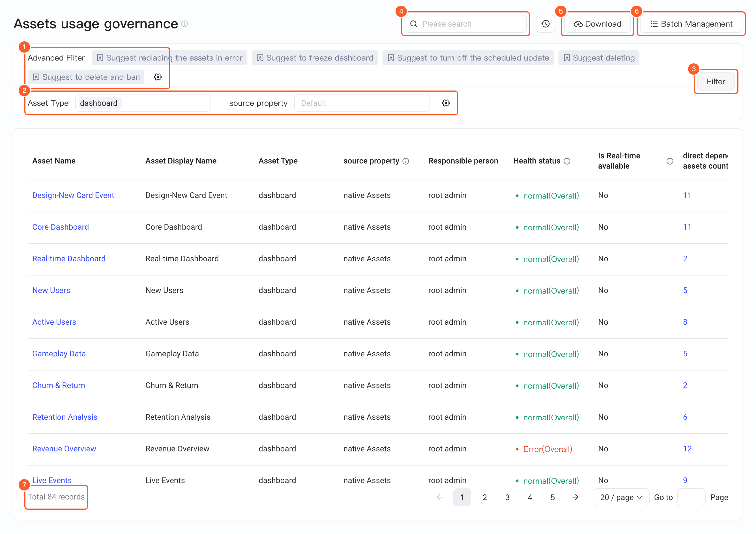The image size is (756, 534).
Task: Change the 20 / page size dropdown
Action: (x=621, y=497)
